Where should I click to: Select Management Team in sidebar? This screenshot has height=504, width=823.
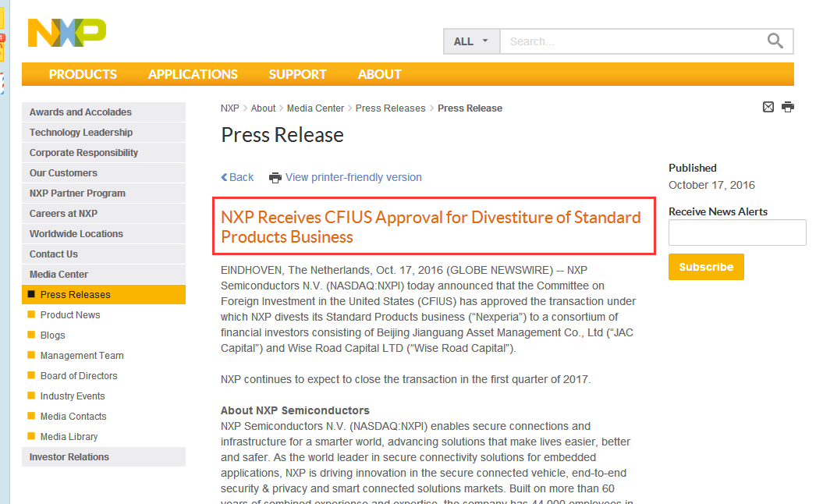pos(82,356)
